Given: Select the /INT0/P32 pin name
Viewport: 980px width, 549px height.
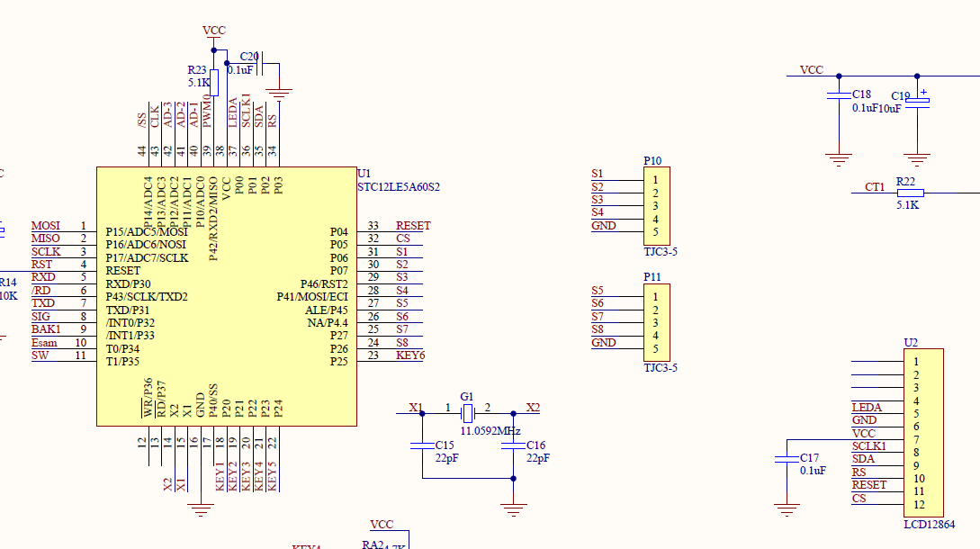Looking at the screenshot, I should click(130, 323).
